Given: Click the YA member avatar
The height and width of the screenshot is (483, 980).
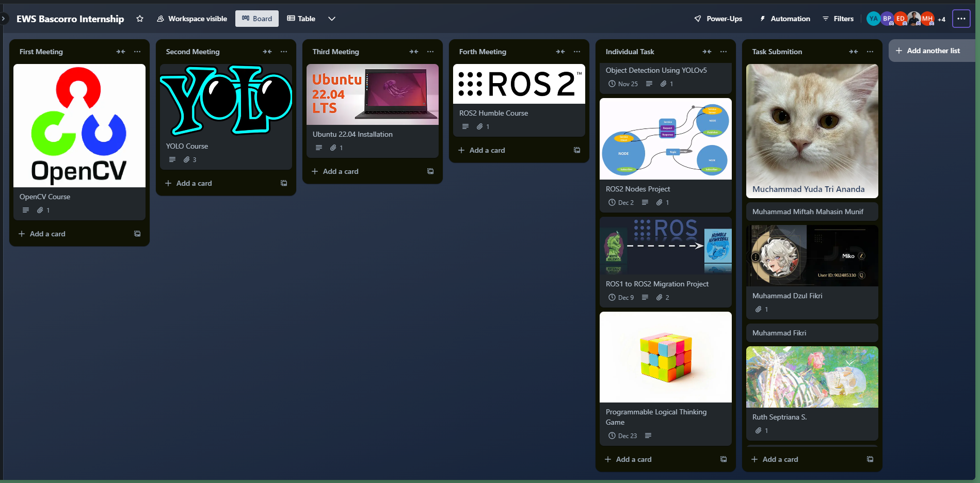Looking at the screenshot, I should click(x=873, y=19).
